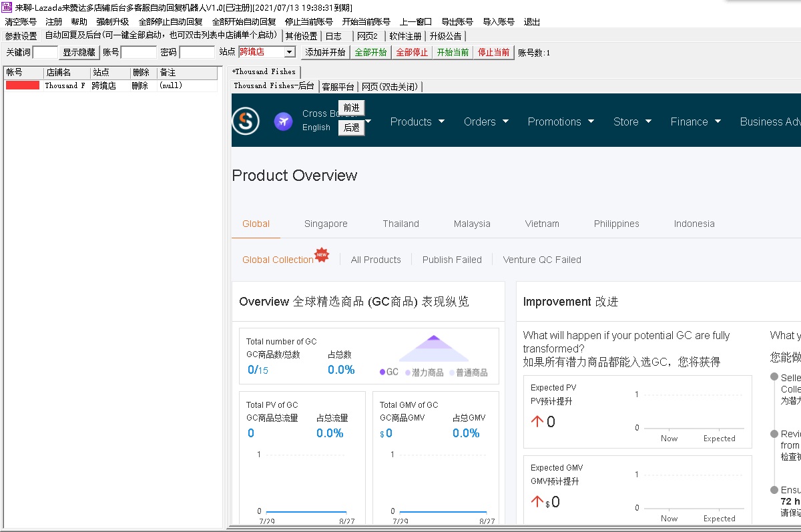Open the 帮助 help menu

79,21
